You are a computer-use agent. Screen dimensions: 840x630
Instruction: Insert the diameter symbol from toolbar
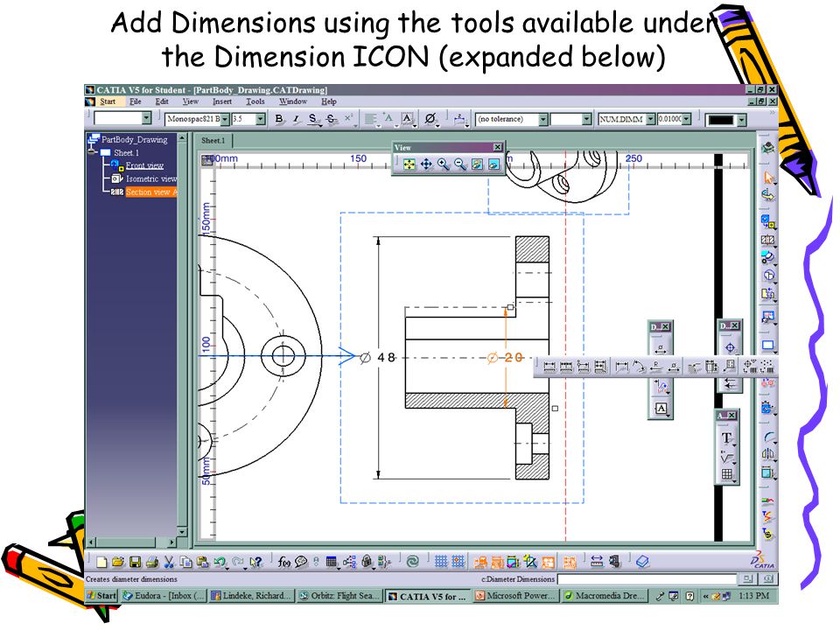430,119
